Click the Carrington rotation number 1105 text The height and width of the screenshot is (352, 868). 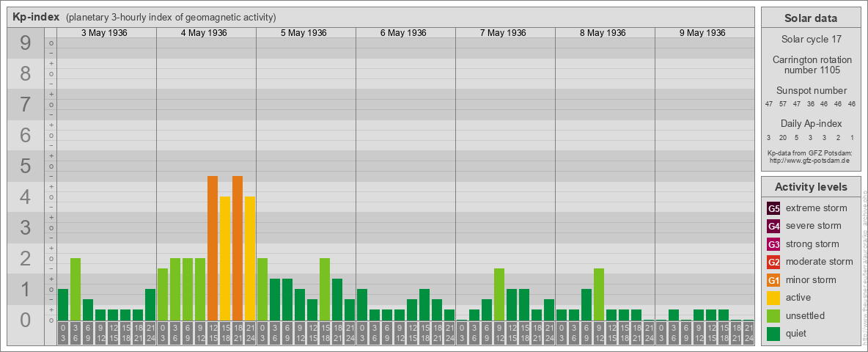click(812, 65)
